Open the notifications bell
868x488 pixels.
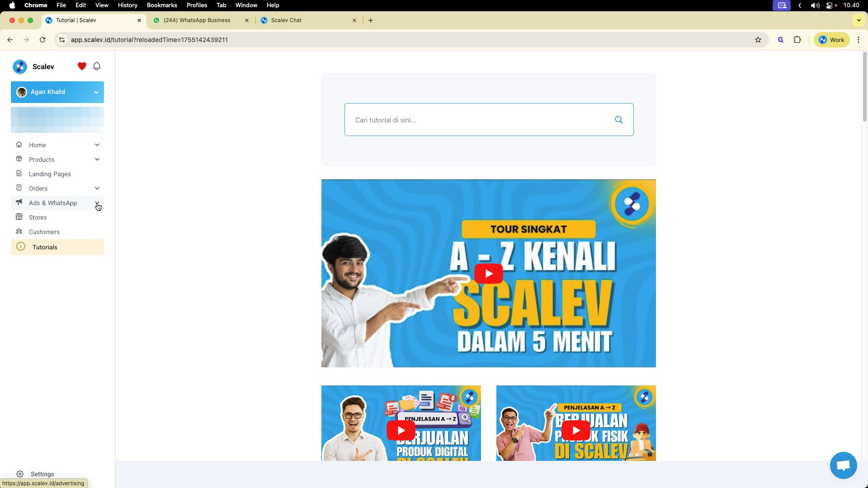point(97,66)
